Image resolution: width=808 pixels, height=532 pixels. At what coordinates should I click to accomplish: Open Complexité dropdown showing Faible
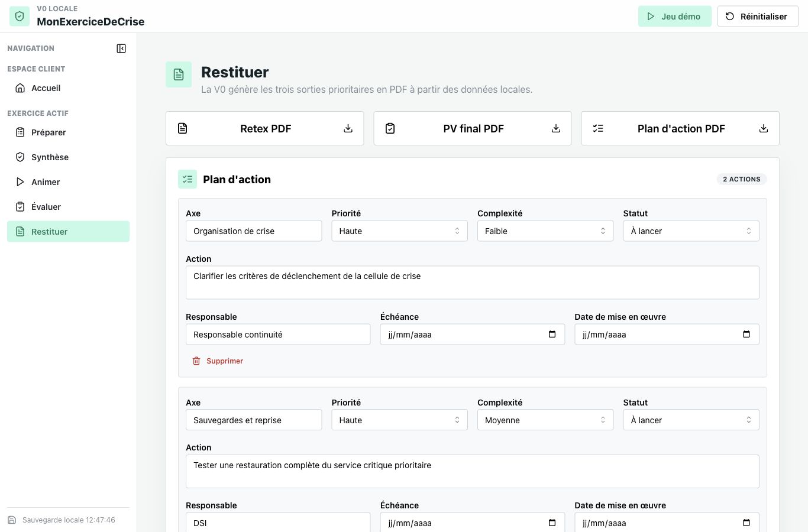[545, 231]
